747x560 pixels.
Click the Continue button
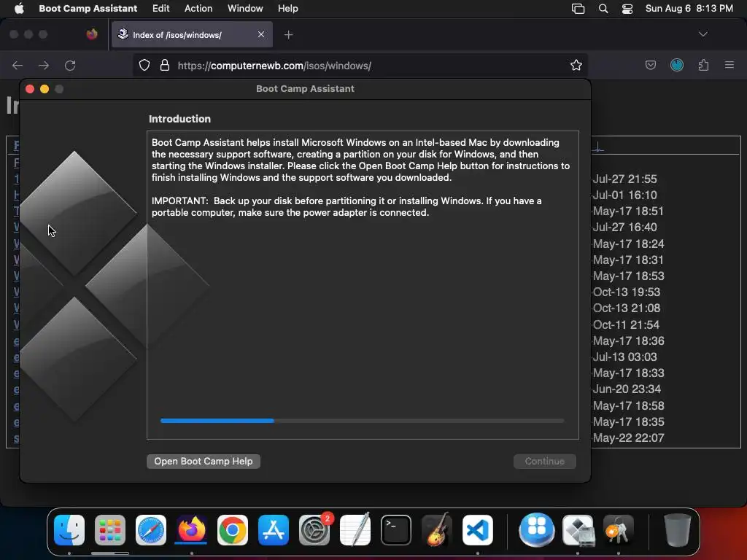pos(544,461)
